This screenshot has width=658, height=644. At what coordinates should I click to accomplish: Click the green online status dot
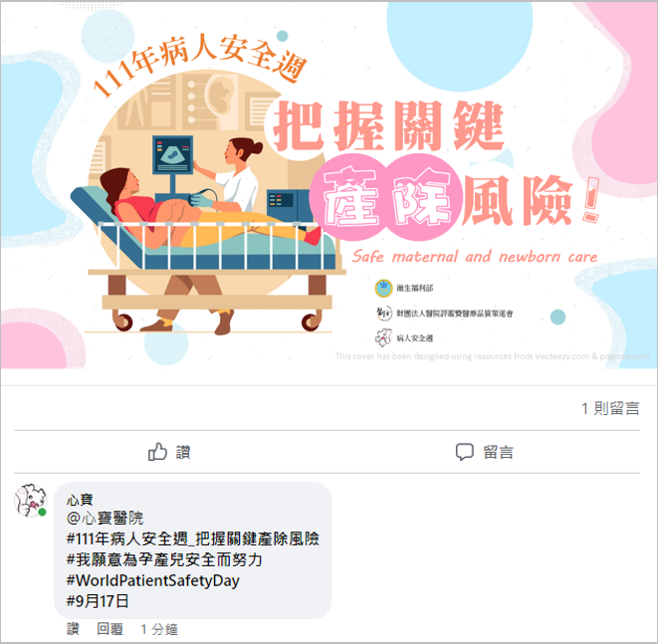(42, 512)
